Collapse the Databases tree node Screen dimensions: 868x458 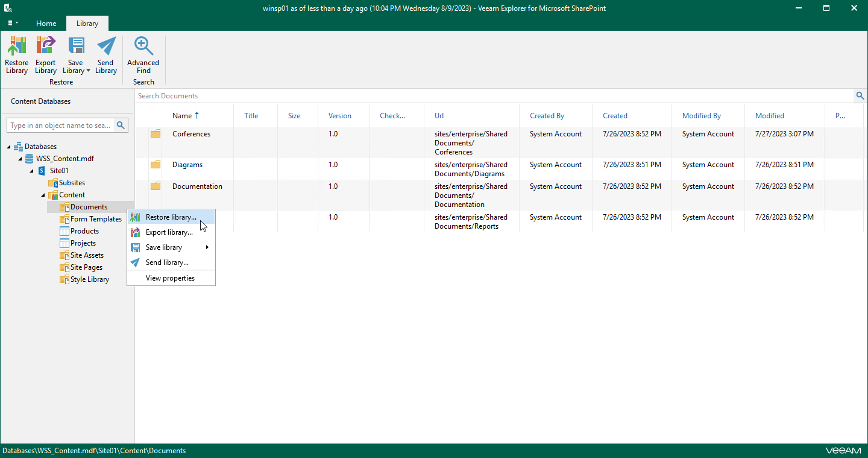click(x=8, y=146)
